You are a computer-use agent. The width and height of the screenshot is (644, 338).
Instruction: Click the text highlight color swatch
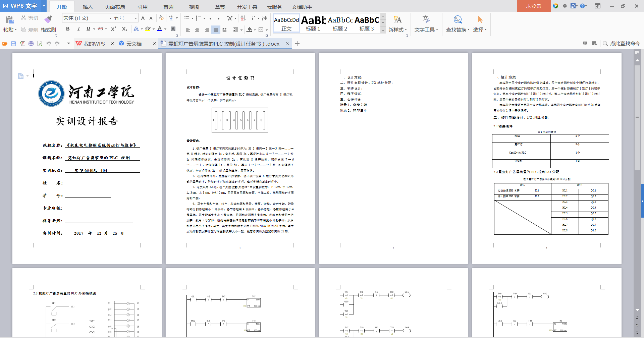[x=148, y=29]
